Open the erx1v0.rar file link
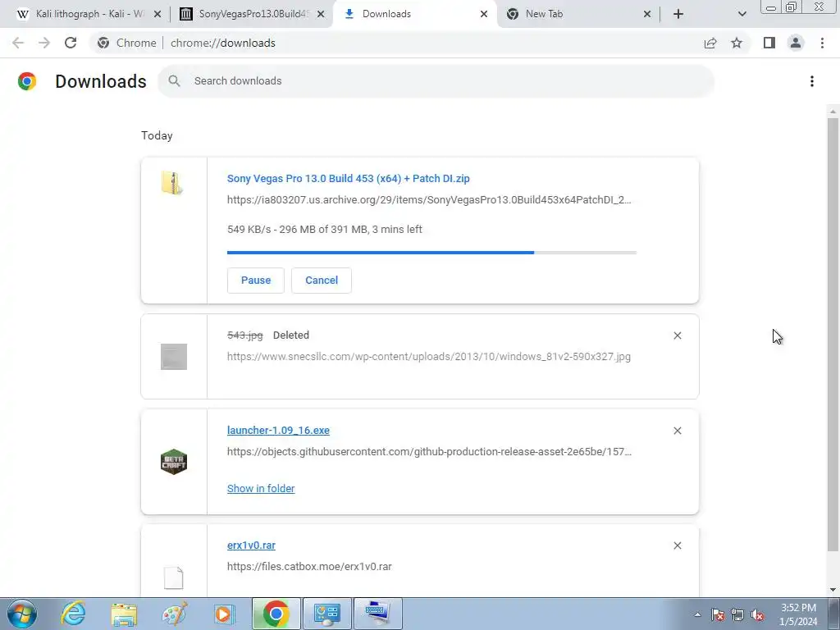 coord(251,545)
